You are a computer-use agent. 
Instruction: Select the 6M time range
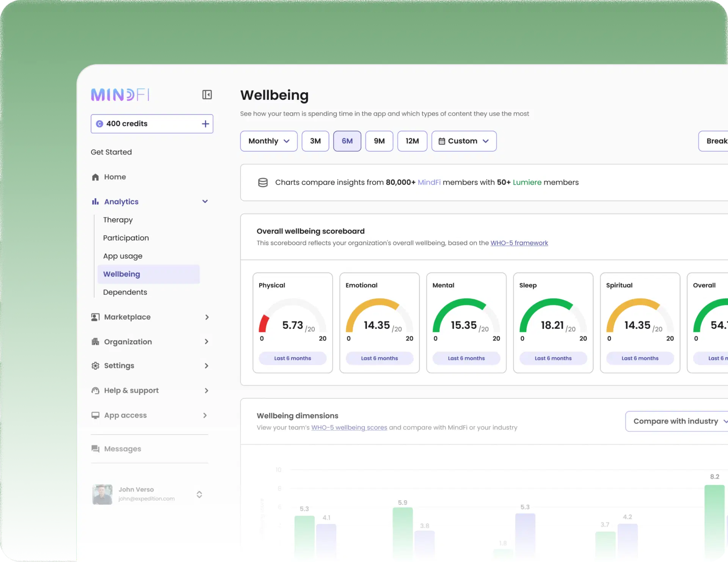coord(347,141)
